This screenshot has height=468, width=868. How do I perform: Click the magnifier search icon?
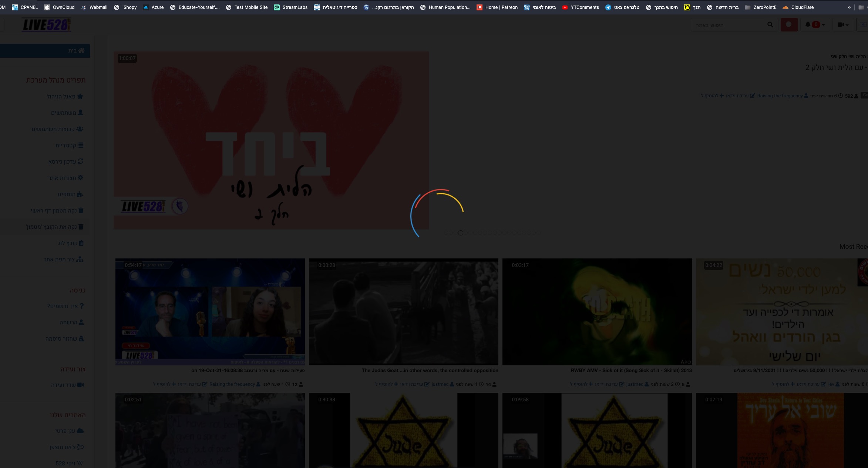click(x=770, y=24)
